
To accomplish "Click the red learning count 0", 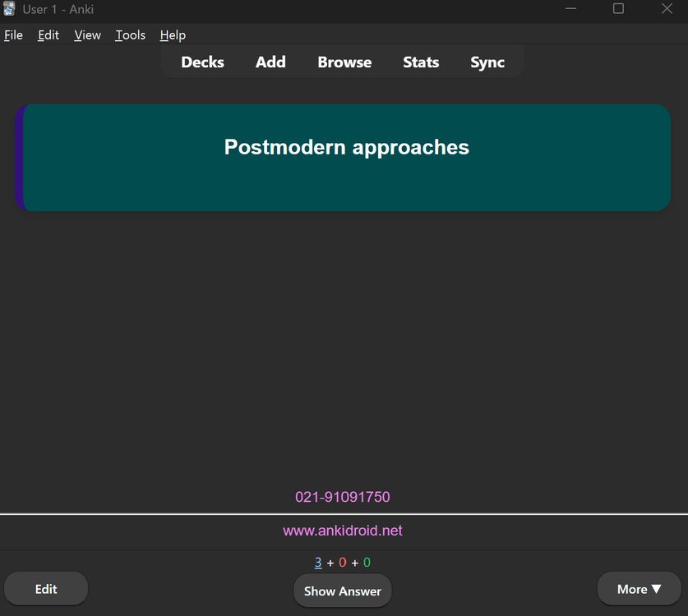I will 343,562.
